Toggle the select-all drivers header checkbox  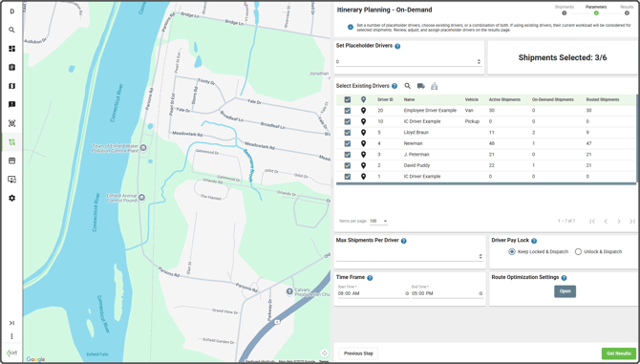tap(348, 99)
